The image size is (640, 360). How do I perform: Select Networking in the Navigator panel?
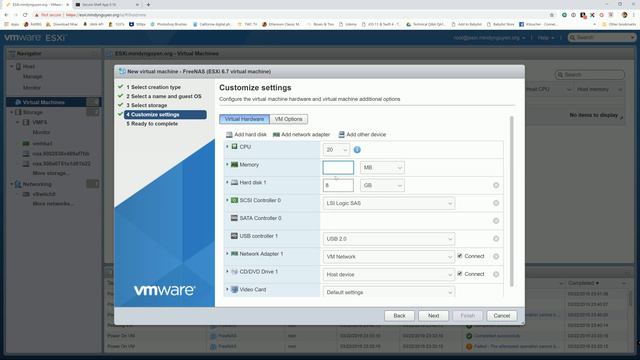(x=37, y=184)
